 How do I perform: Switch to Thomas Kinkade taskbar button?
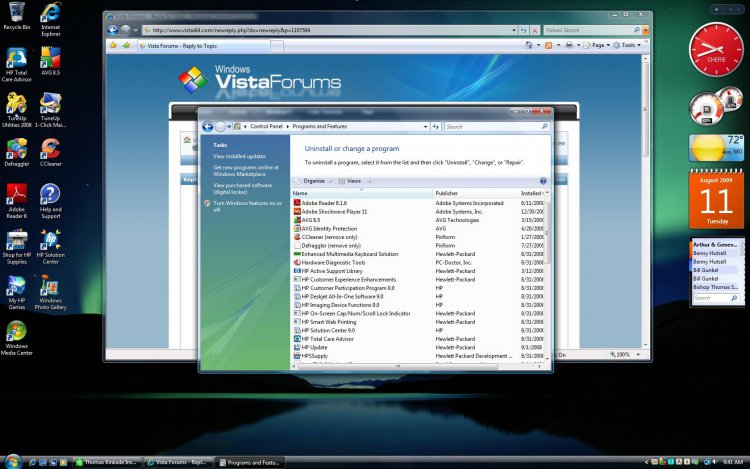coord(107,462)
